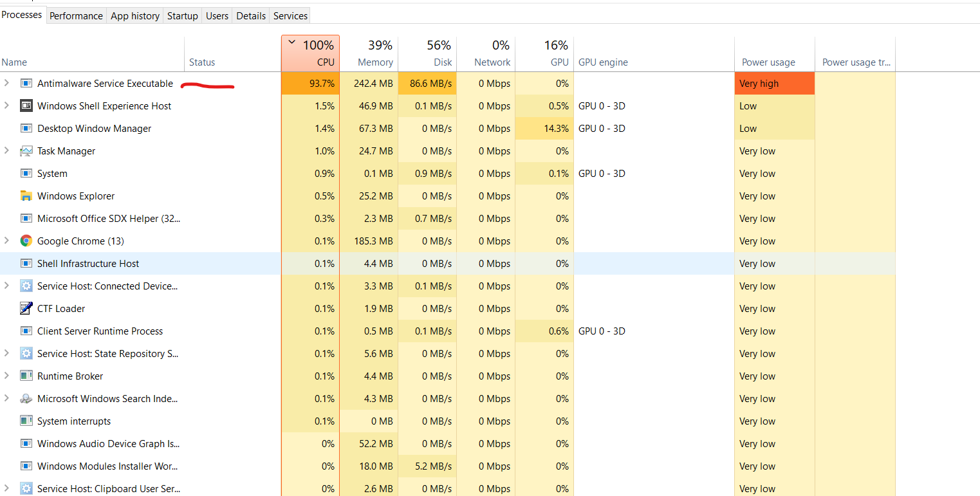Click the Service Host: Connected Device gear icon
Viewport: 980px width, 496px height.
click(26, 286)
